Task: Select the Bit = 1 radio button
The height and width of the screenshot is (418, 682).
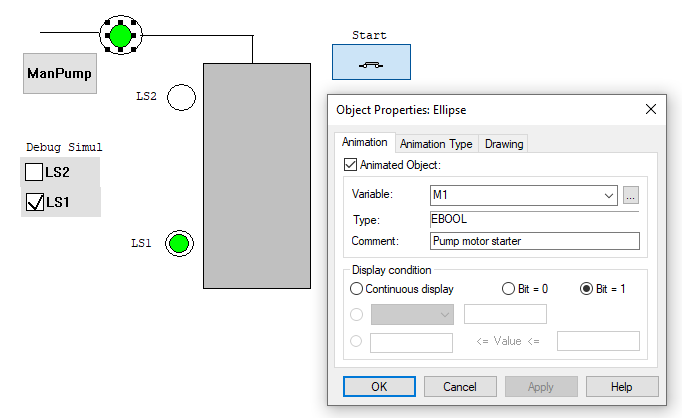Action: 588,289
